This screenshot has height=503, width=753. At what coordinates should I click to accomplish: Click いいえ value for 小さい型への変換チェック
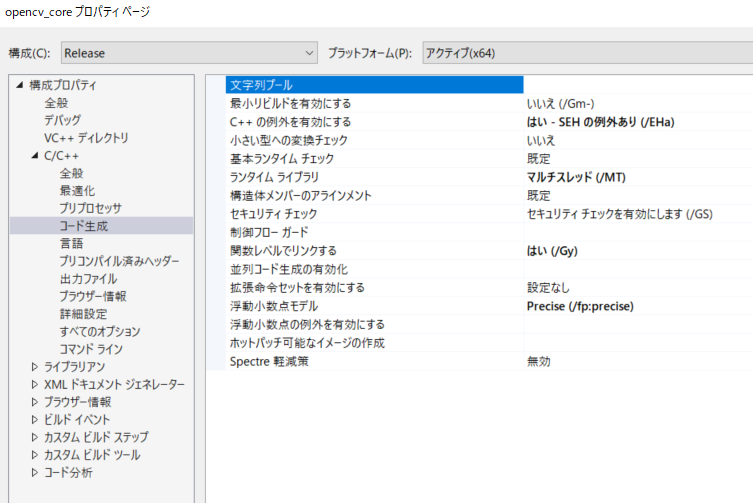click(541, 140)
